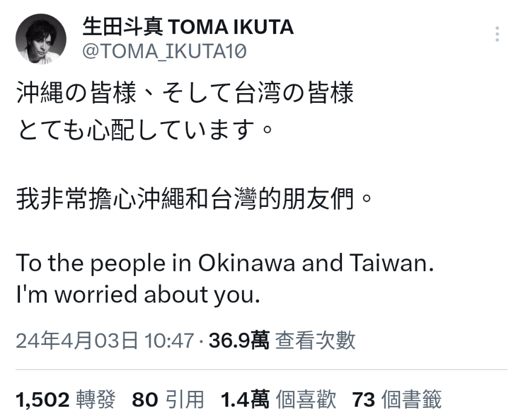The width and height of the screenshot is (523, 420).
Task: Open the 查看次數 views label
Action: click(315, 341)
